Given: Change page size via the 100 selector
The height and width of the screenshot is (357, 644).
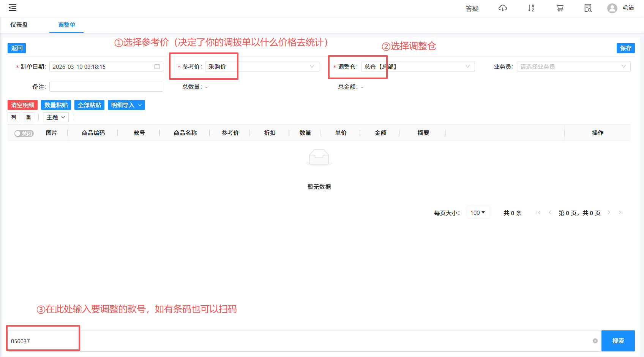Looking at the screenshot, I should tap(478, 212).
